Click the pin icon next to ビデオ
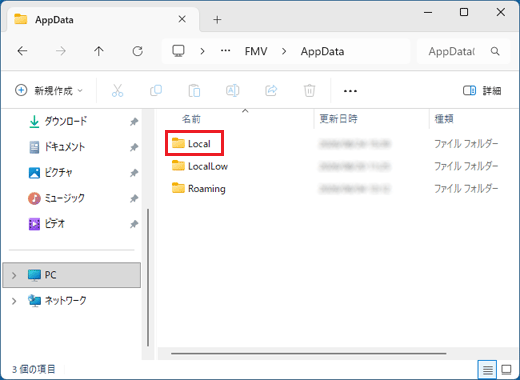This screenshot has height=380, width=520. pyautogui.click(x=134, y=224)
